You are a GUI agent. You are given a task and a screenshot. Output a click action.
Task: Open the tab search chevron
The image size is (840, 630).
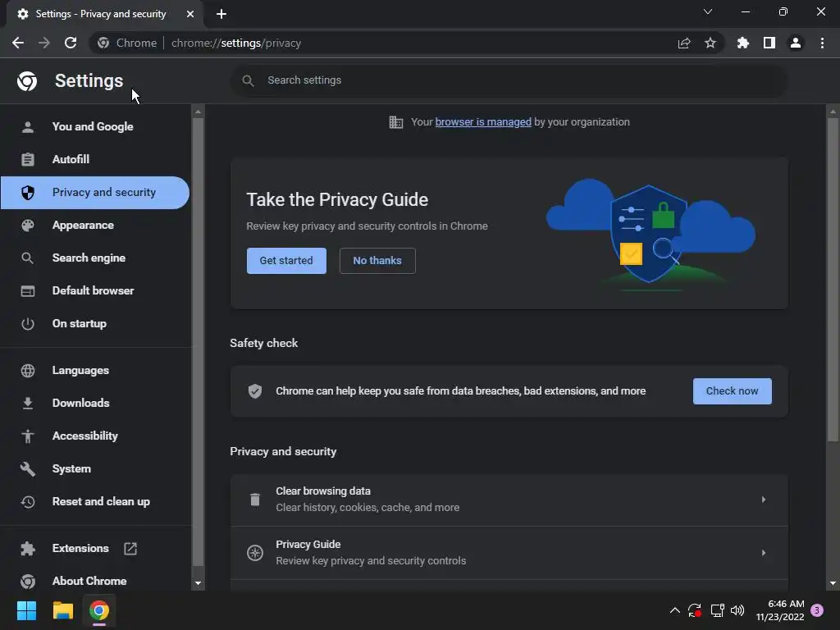[x=708, y=11]
